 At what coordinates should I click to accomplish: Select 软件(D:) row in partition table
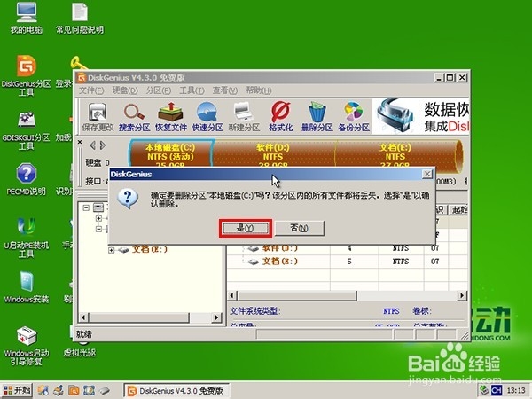(347, 248)
